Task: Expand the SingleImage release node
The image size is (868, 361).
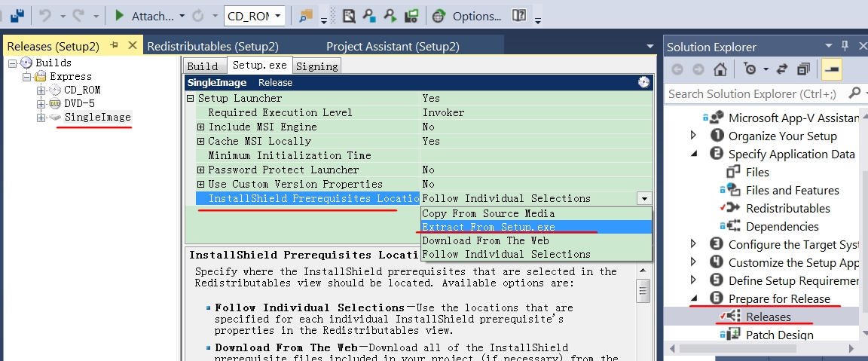Action: point(41,118)
